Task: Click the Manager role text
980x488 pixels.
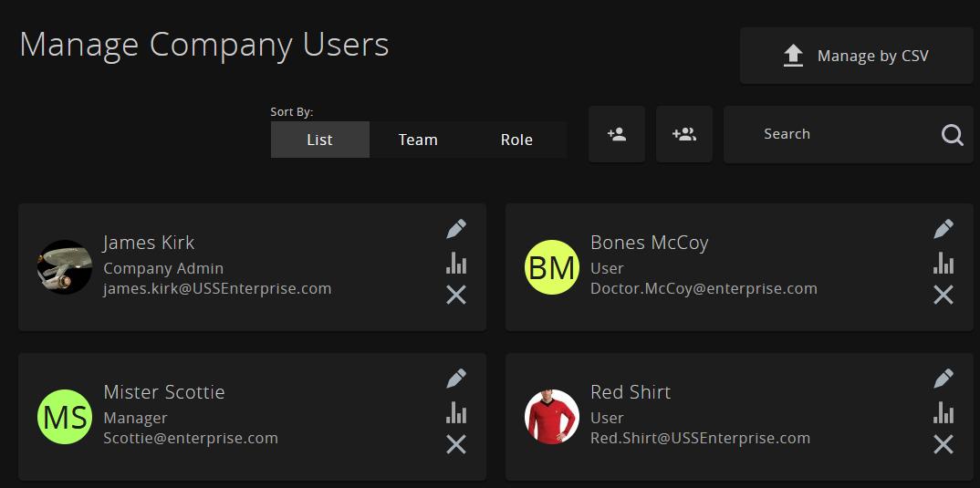Action: tap(135, 418)
